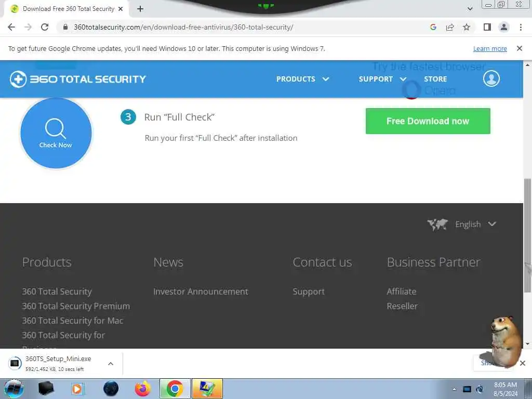The height and width of the screenshot is (399, 532).
Task: Open Firefox from the taskbar
Action: tap(143, 389)
